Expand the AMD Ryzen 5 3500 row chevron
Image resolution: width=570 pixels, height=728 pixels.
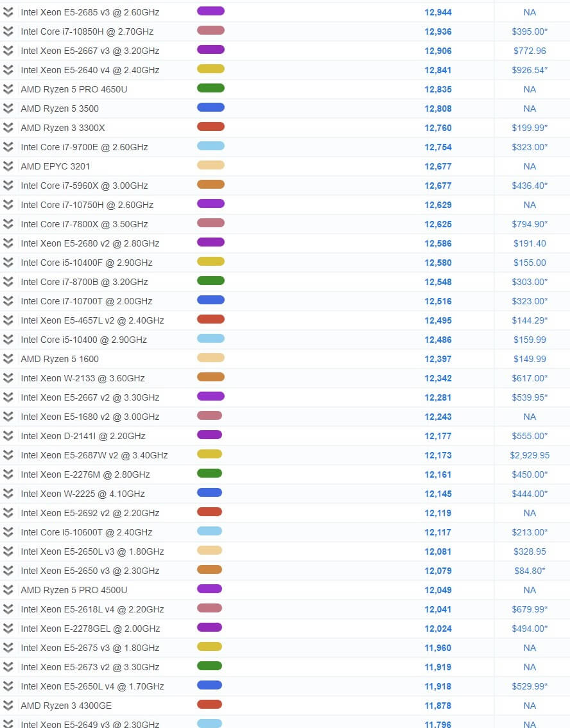click(8, 108)
